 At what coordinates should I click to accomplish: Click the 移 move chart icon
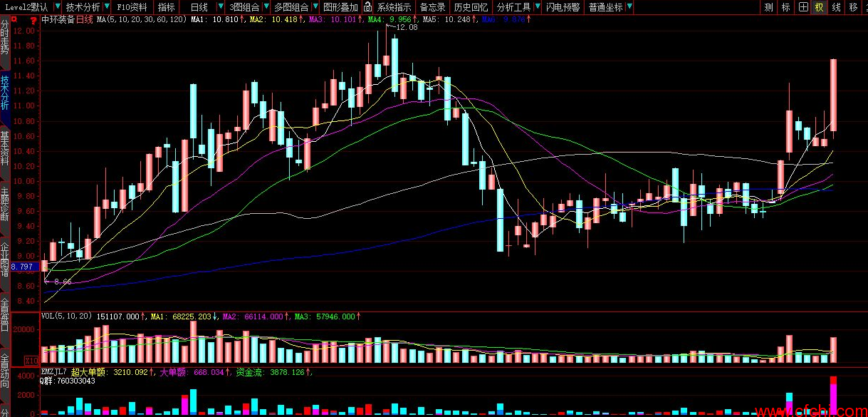pos(853,7)
